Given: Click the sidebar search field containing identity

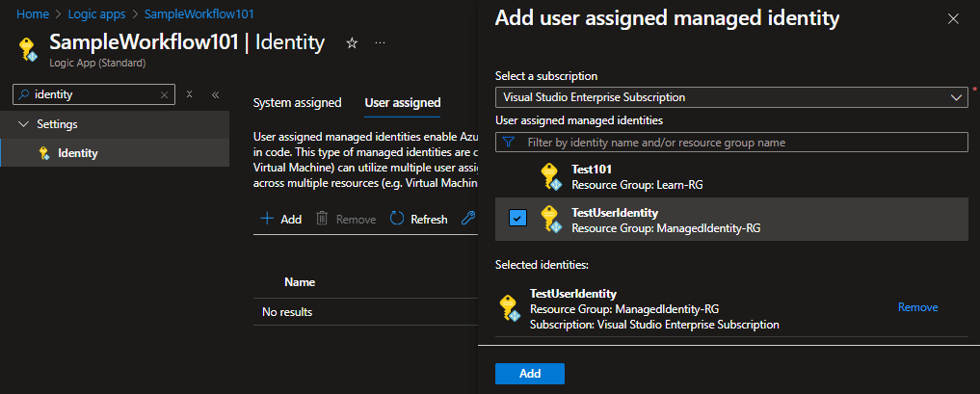Looking at the screenshot, I should point(93,95).
